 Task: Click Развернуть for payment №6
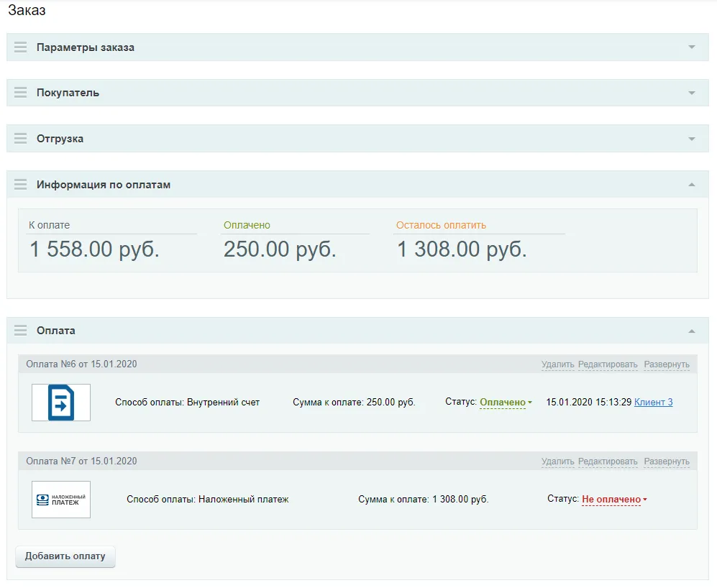[x=666, y=364]
